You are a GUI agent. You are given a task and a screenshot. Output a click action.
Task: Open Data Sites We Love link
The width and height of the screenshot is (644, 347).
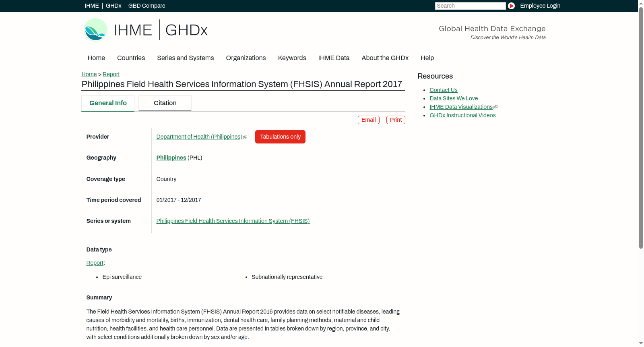coord(454,99)
